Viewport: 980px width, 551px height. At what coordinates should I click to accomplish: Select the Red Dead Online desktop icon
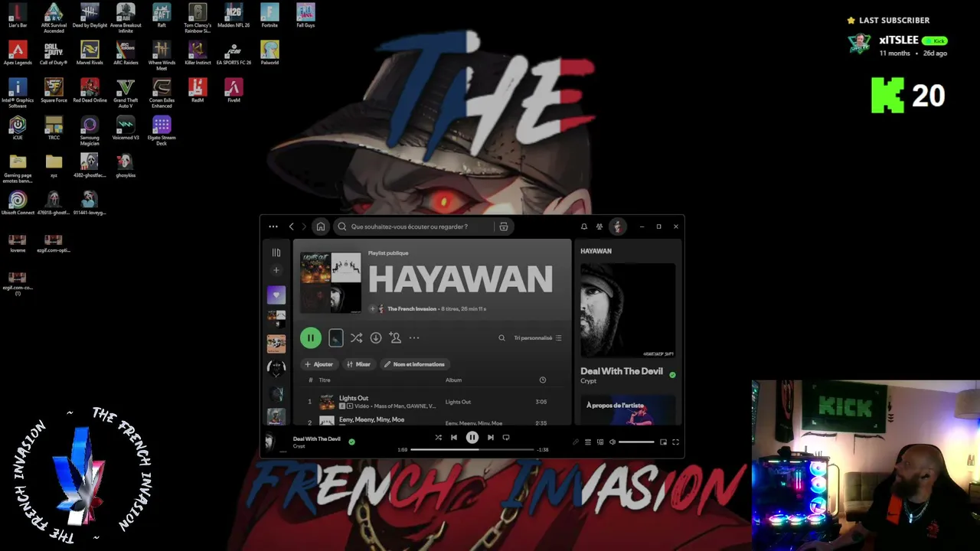pyautogui.click(x=90, y=90)
